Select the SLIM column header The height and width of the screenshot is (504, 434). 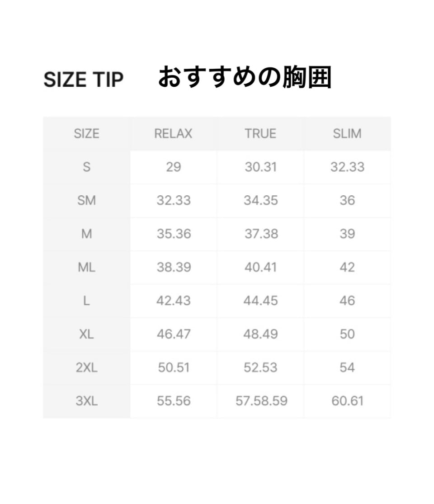click(x=347, y=134)
